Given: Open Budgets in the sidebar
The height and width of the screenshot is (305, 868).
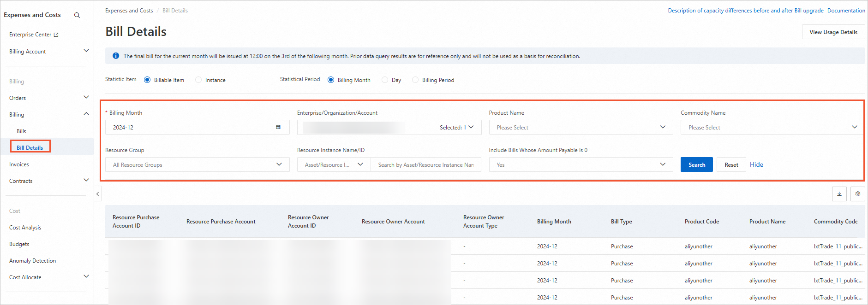Looking at the screenshot, I should click(x=19, y=244).
